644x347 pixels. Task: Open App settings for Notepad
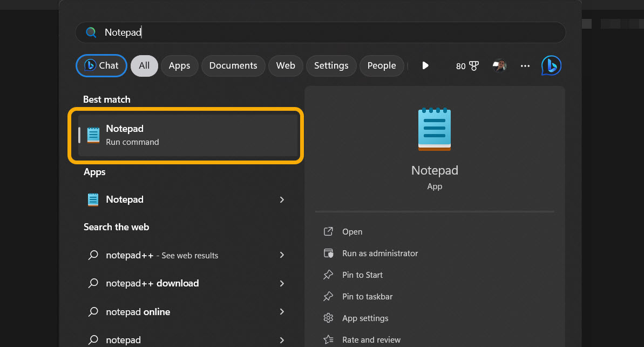click(x=364, y=318)
